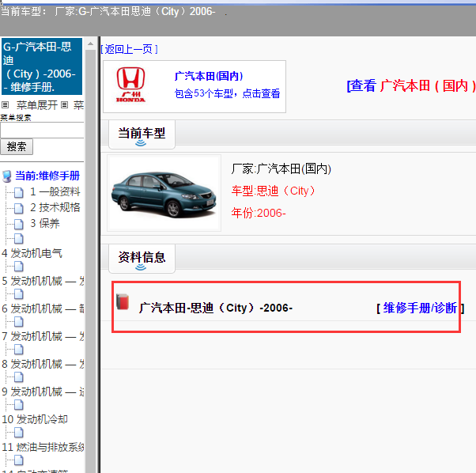The height and width of the screenshot is (473, 476).
Task: Open tree item 4 发动机电气
Action: (x=32, y=253)
